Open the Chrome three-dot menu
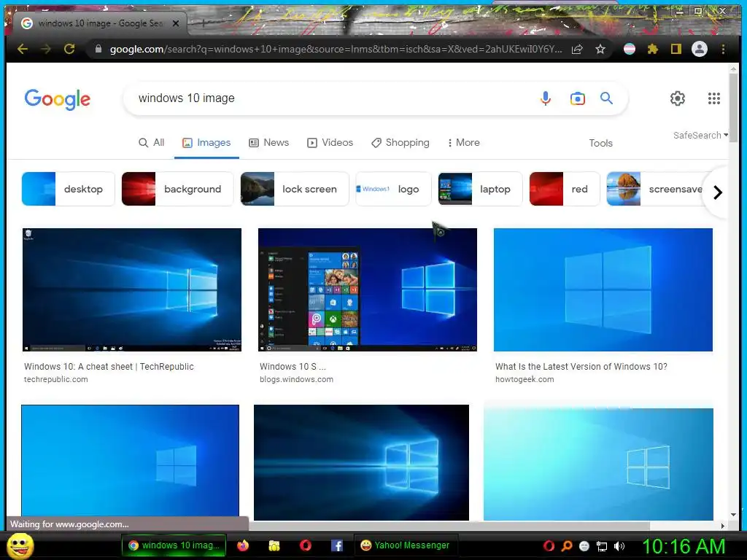This screenshot has width=747, height=560. [x=723, y=49]
